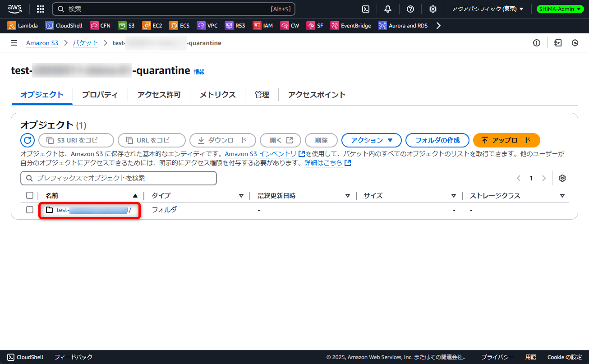This screenshot has width=589, height=364.
Task: Click 開く button
Action: (281, 140)
